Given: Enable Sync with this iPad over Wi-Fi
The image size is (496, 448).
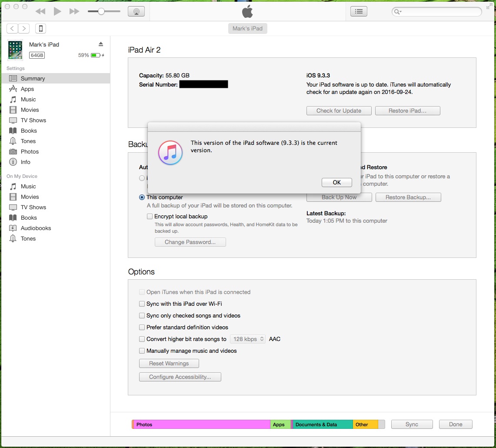Looking at the screenshot, I should click(142, 304).
